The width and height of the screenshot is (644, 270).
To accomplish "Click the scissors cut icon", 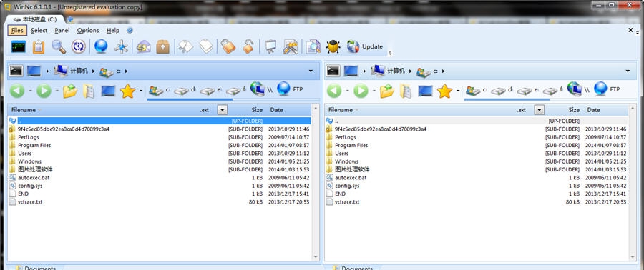I will point(185,46).
